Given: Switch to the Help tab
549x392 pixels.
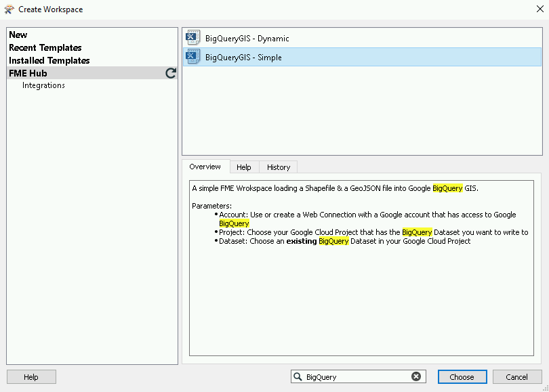Looking at the screenshot, I should point(244,167).
